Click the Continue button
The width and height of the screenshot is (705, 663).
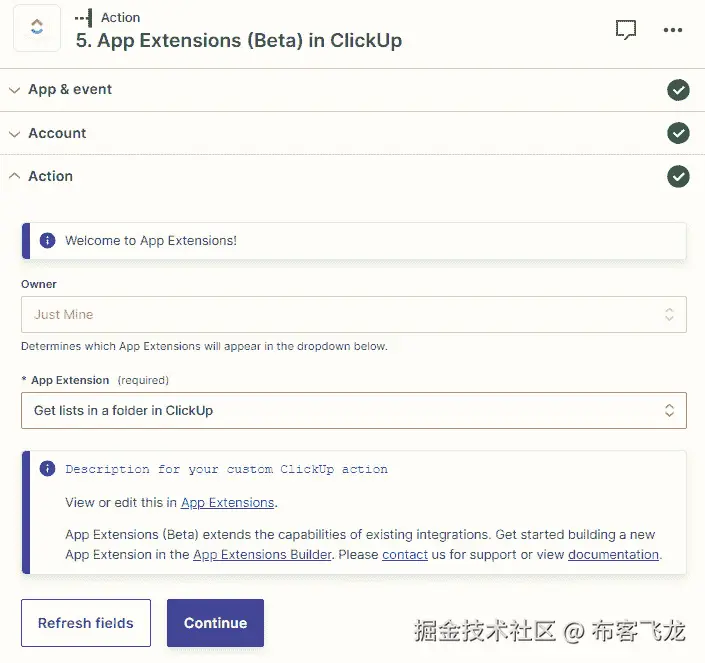215,623
